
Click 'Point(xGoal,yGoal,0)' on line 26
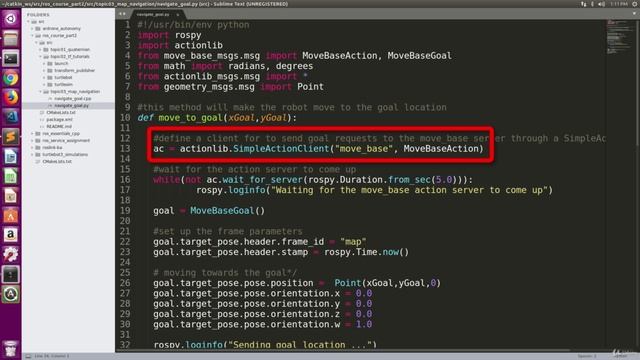(x=387, y=283)
